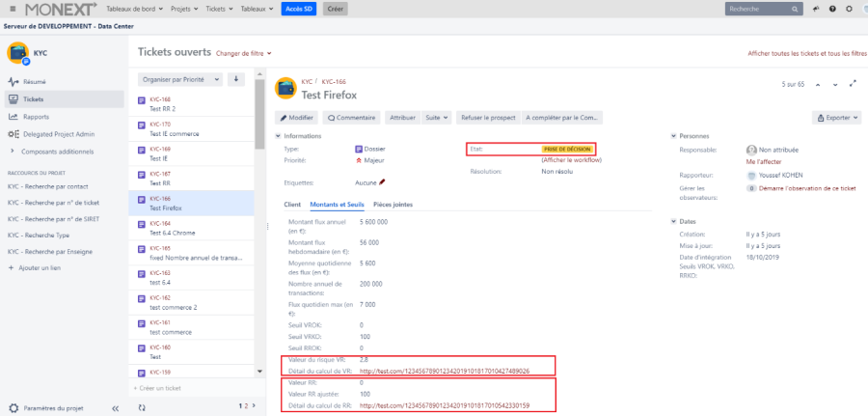Click the Refuser le prospect button
Image resolution: width=868 pixels, height=416 pixels.
486,118
